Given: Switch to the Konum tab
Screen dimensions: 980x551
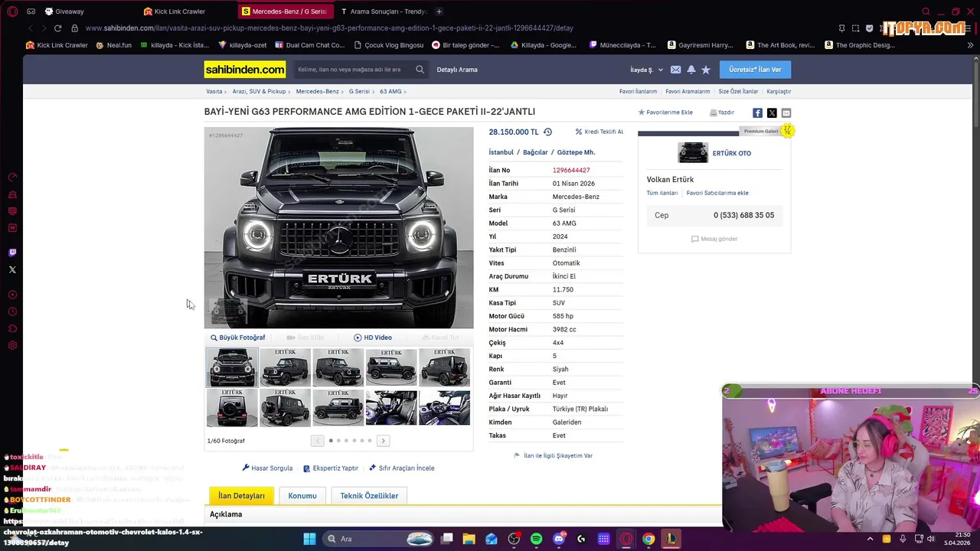Looking at the screenshot, I should pos(302,496).
